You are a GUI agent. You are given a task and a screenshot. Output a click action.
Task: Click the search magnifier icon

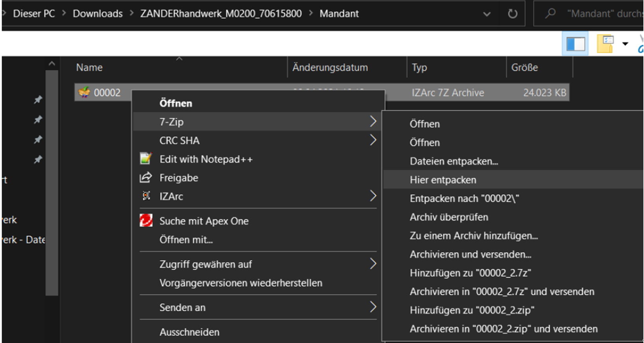[550, 14]
